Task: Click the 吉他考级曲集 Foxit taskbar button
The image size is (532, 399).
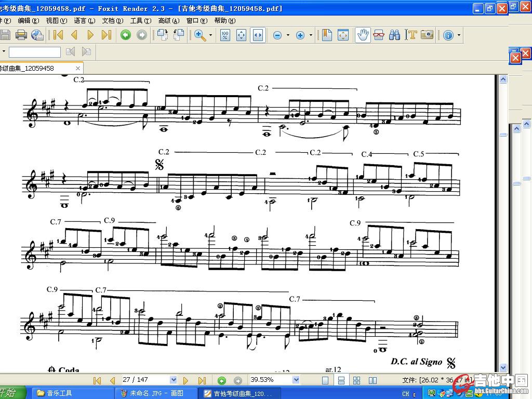Action: (239, 393)
